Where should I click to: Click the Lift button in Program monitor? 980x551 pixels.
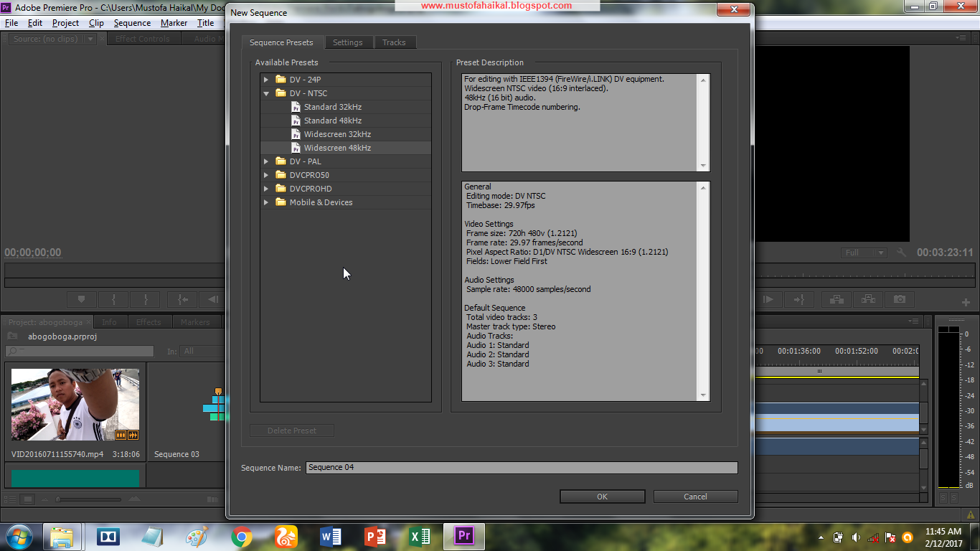[837, 299]
